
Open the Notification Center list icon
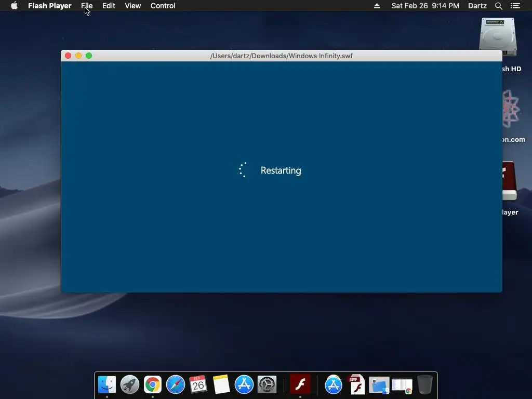point(515,6)
